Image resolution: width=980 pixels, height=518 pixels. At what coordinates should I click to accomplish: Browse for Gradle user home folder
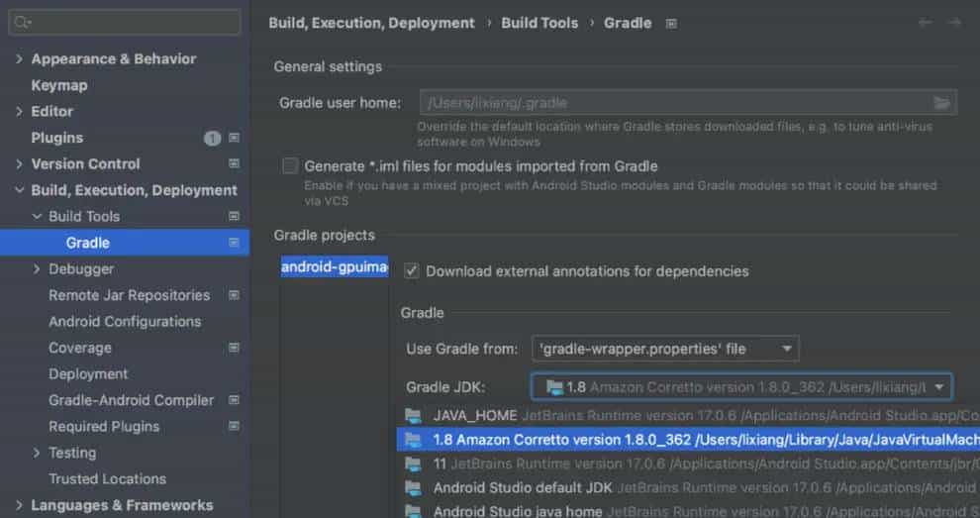tap(941, 103)
